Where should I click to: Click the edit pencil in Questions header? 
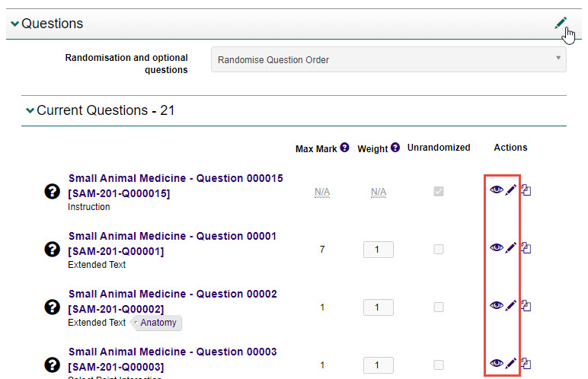point(561,24)
